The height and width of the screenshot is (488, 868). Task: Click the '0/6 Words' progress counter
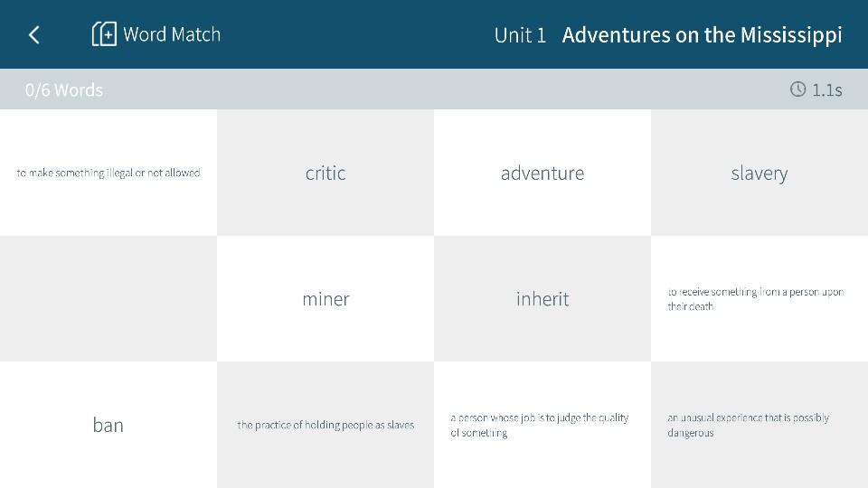pos(64,89)
